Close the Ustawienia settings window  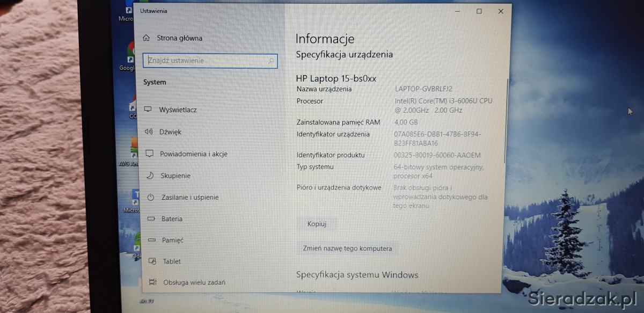[x=500, y=11]
